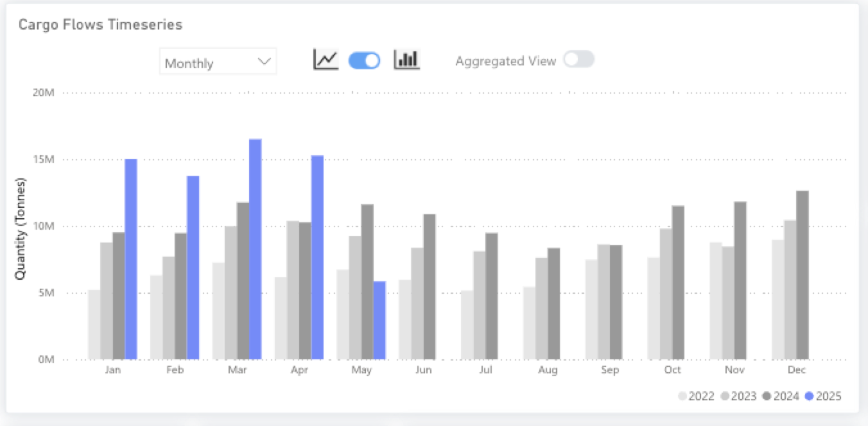Viewport: 868px width, 426px height.
Task: Click the dropdown chevron arrow beside Monthly
Action: (264, 62)
